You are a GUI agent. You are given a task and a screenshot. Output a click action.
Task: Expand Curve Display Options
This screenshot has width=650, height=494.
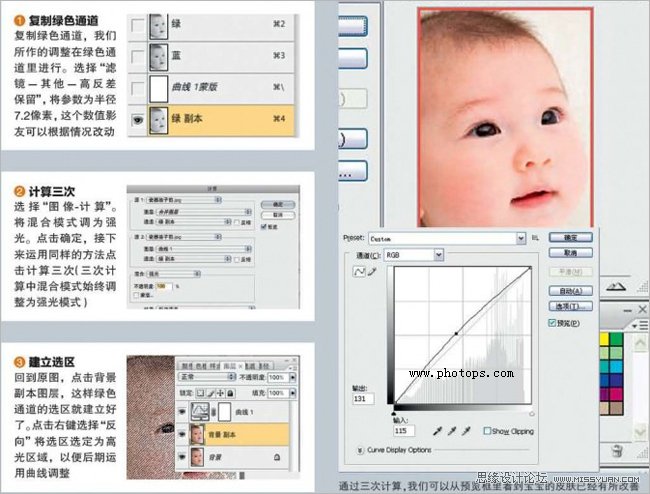click(x=360, y=450)
